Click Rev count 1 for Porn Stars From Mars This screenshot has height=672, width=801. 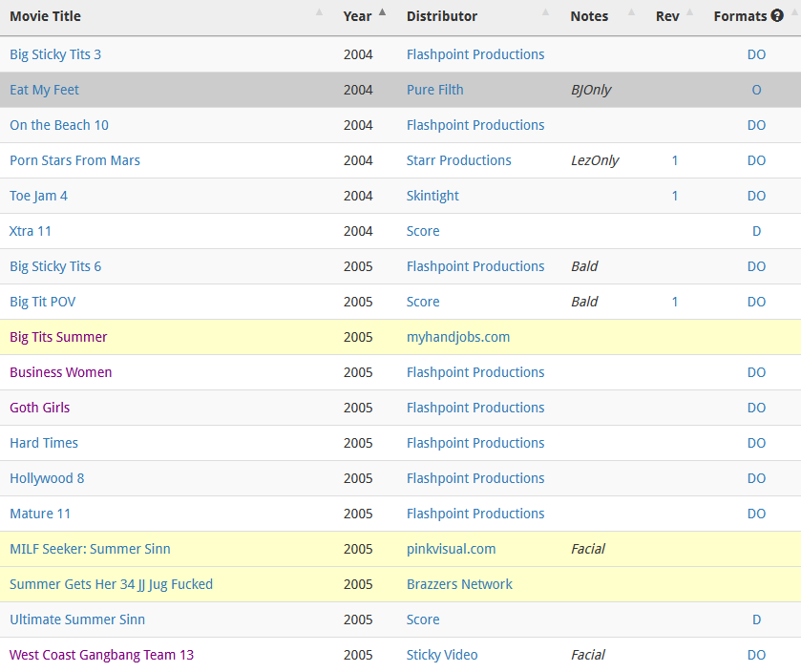(x=675, y=160)
